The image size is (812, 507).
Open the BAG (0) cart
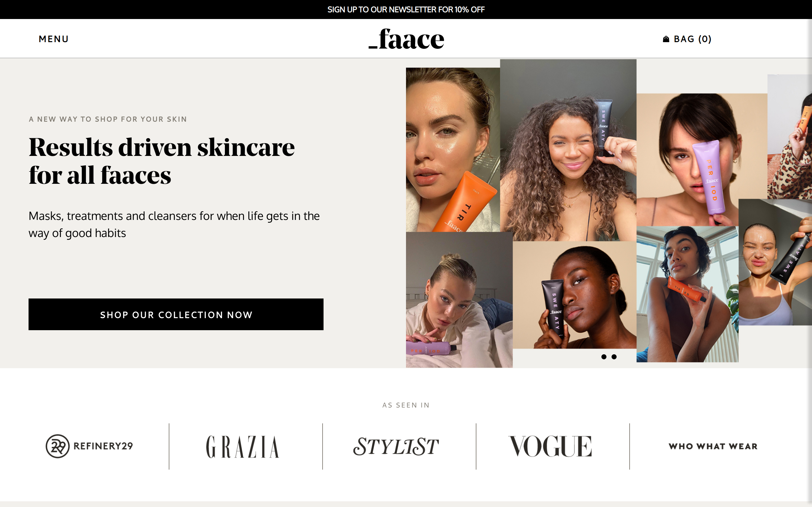coord(687,39)
